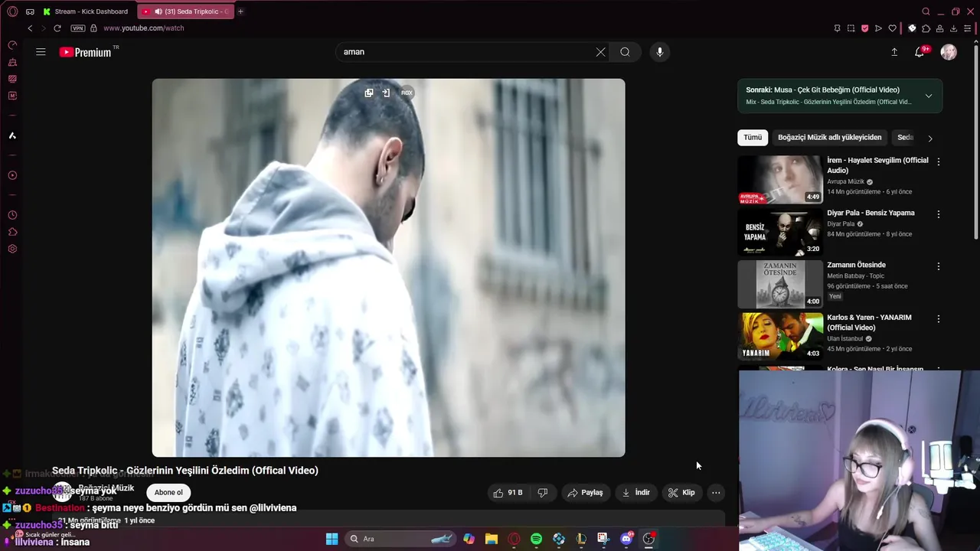980x551 pixels.
Task: Like the video with 91 B thumbs-up
Action: pos(508,493)
